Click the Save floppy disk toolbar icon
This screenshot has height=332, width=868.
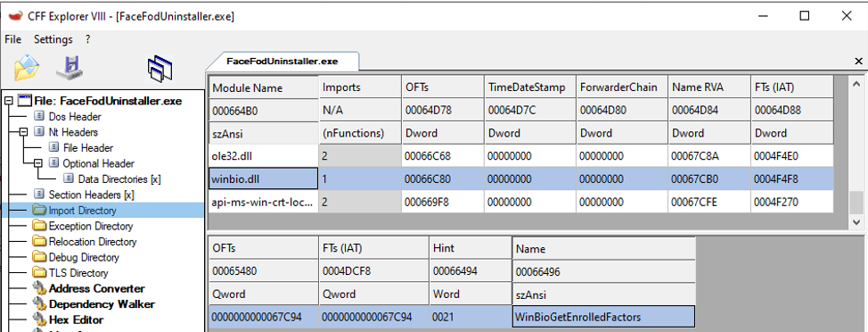point(70,68)
